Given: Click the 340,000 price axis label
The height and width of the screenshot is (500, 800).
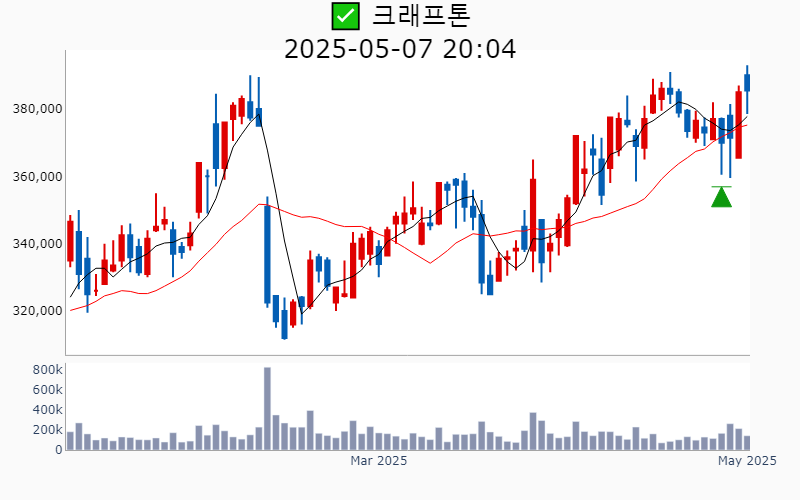Looking at the screenshot, I should pos(37,244).
